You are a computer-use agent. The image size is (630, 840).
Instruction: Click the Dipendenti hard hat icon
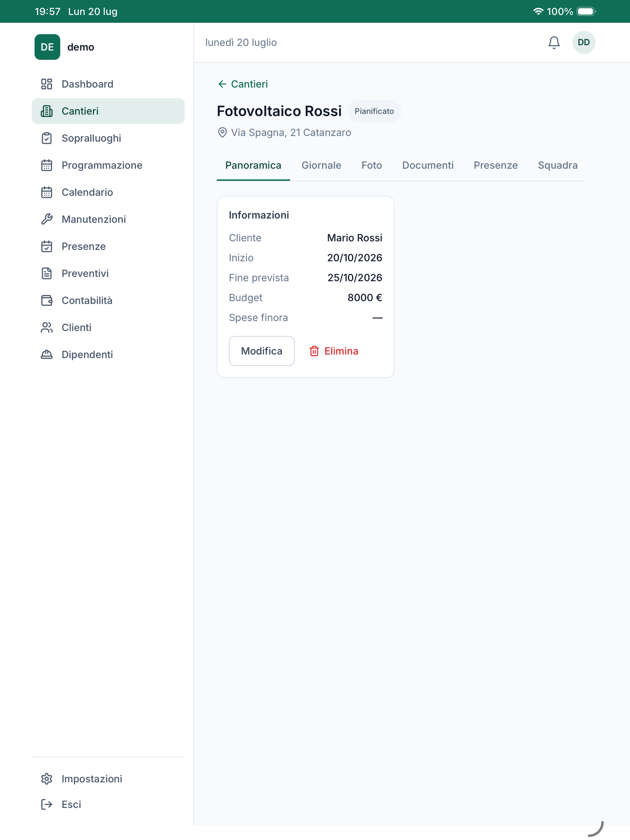(46, 354)
